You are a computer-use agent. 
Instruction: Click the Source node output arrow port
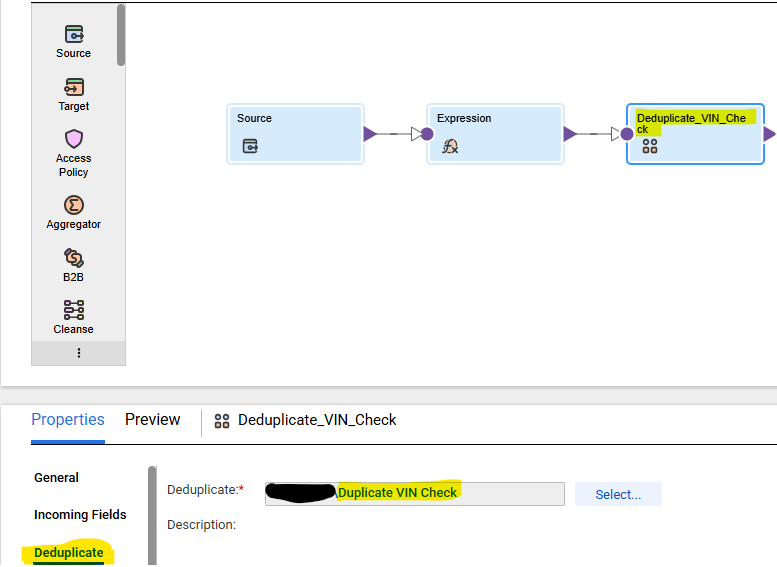(370, 134)
